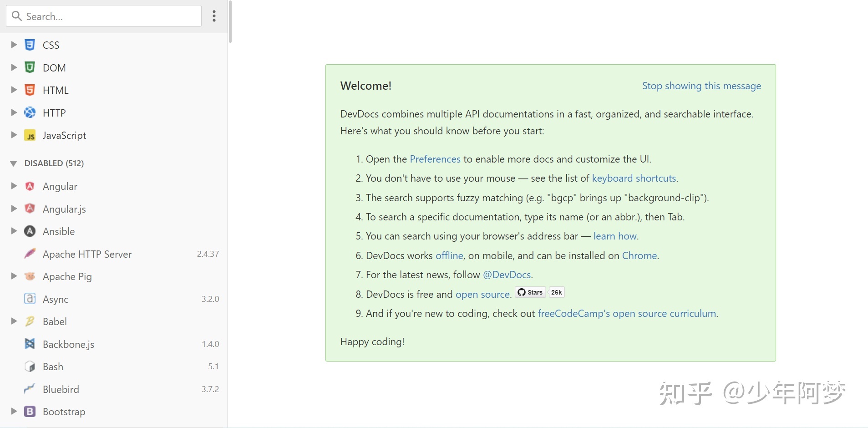This screenshot has width=868, height=428.
Task: Click the CSS documentation icon
Action: pyautogui.click(x=30, y=45)
